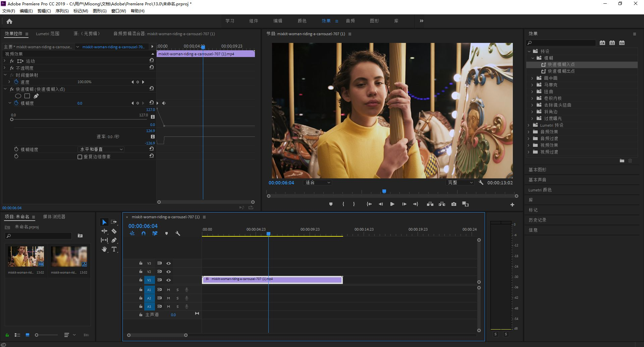Expand the 马赛克 presets folder
This screenshot has width=644, height=347.
coord(532,85)
